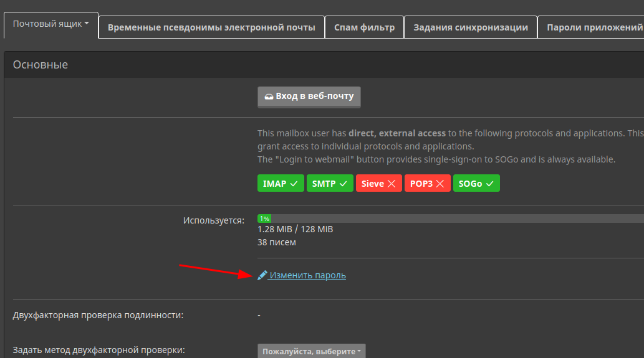Screen dimensions: 644x358
Task: Click the X icon in the Sieve badge
Action: click(x=392, y=184)
